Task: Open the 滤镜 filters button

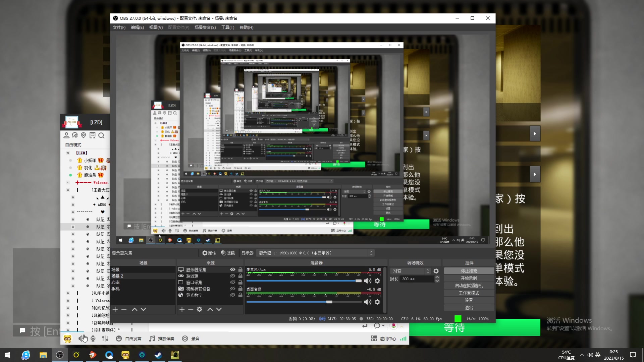Action: (x=228, y=253)
